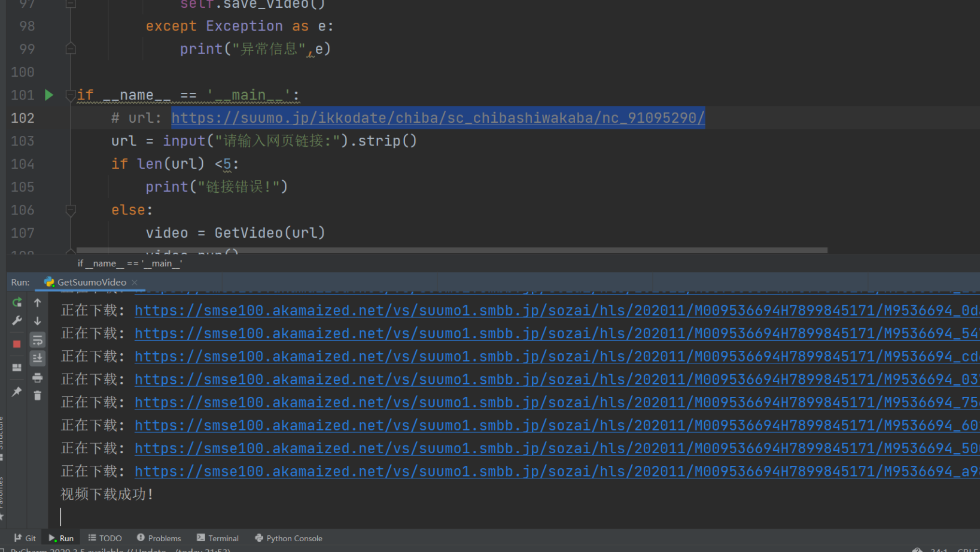
Task: Click breadcrumb if __name__ == '__main__'
Action: 130,263
